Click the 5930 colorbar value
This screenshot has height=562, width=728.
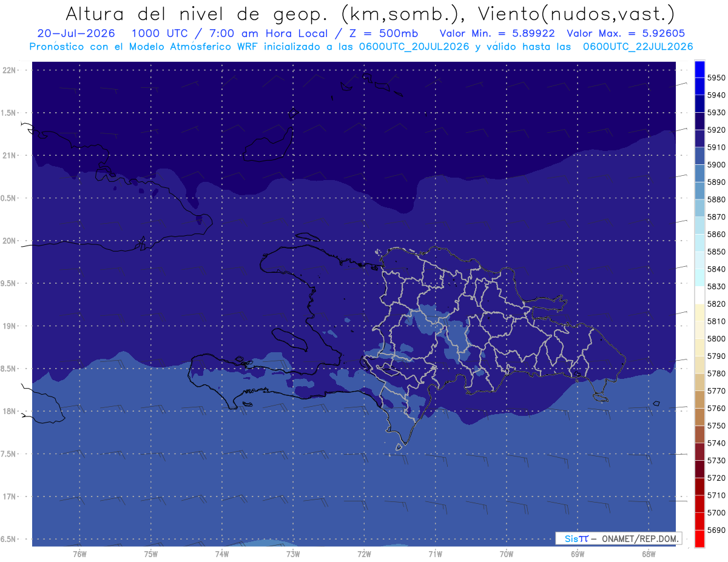click(716, 113)
